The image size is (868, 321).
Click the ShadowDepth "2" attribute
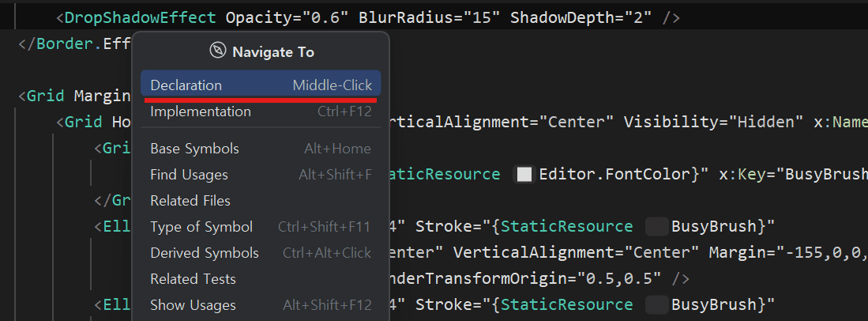[638, 17]
